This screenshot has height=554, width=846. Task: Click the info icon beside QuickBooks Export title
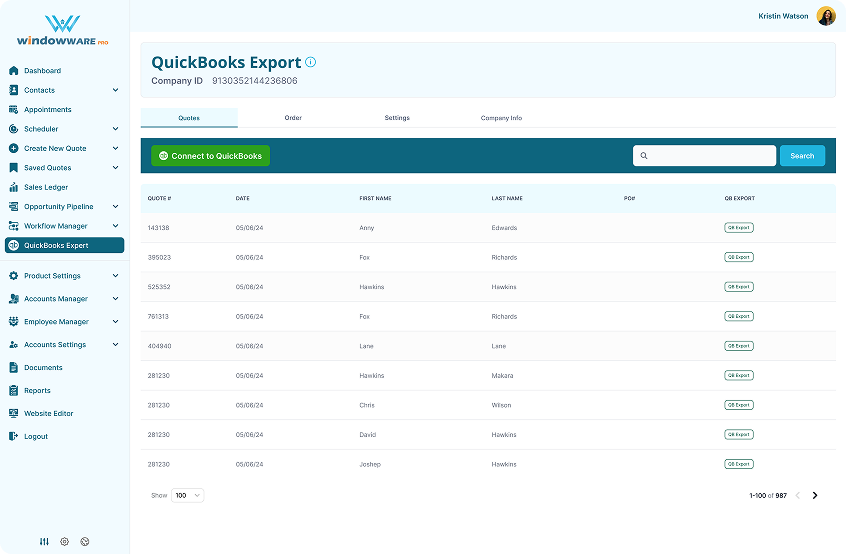pyautogui.click(x=311, y=62)
